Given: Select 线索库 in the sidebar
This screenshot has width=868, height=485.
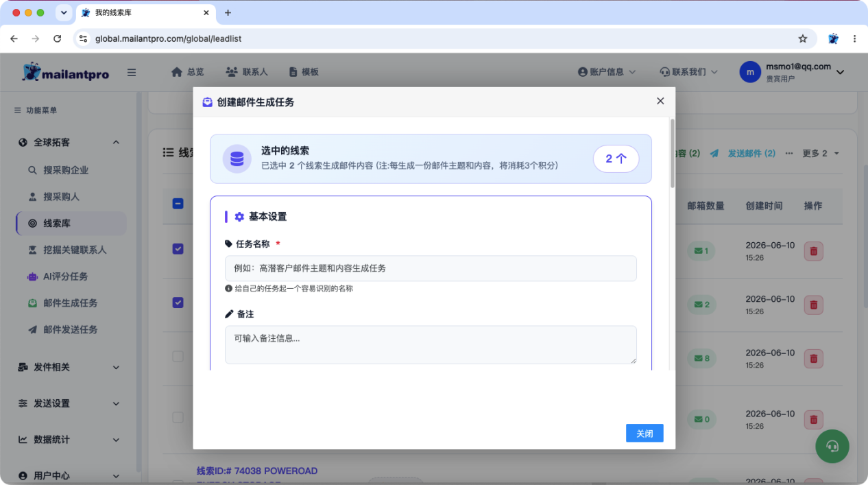Looking at the screenshot, I should (71, 224).
